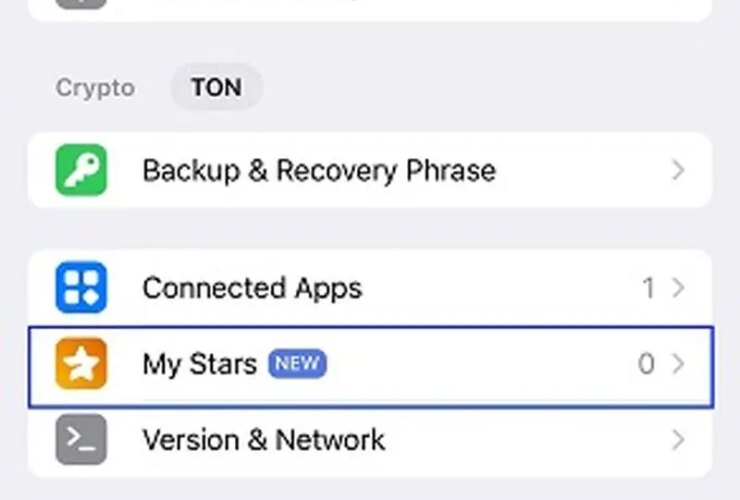Click the chevron on the My Stars row
The image size is (740, 500).
pyautogui.click(x=678, y=364)
